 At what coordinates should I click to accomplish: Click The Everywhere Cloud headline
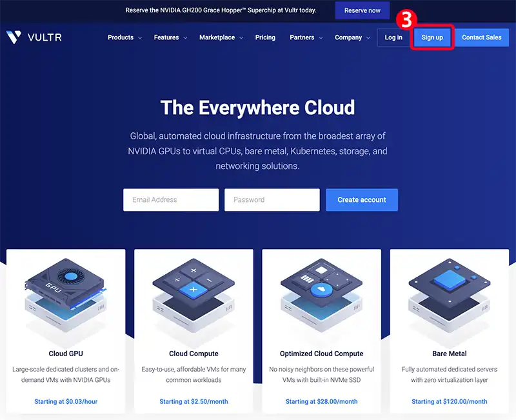click(x=257, y=108)
